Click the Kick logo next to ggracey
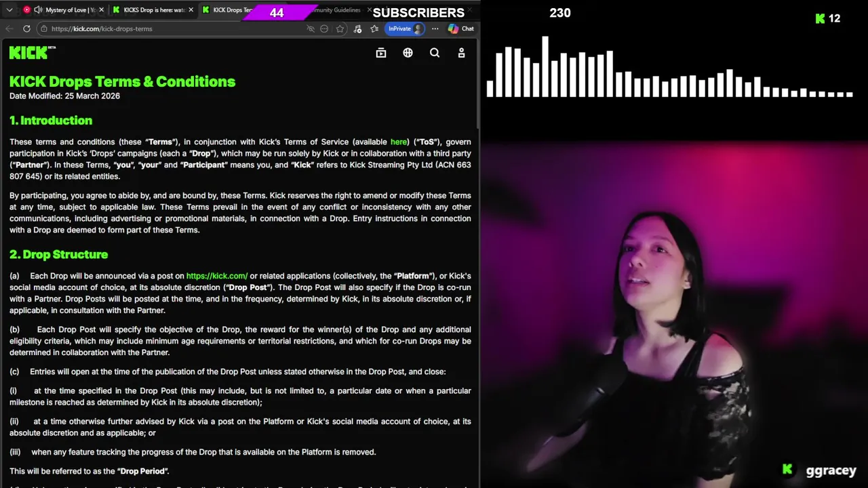Viewport: 868px width, 488px height. pyautogui.click(x=787, y=469)
